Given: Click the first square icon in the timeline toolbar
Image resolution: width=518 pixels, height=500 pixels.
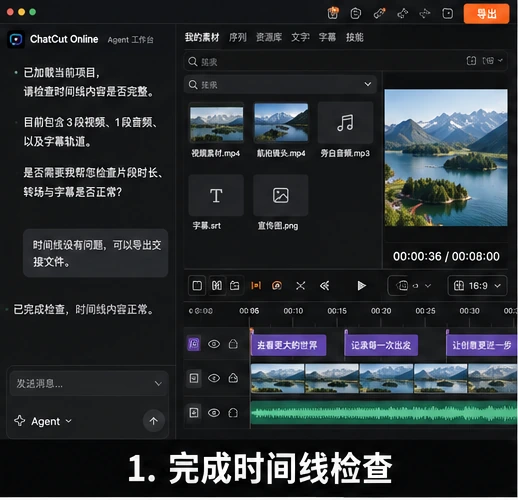Looking at the screenshot, I should 197,286.
